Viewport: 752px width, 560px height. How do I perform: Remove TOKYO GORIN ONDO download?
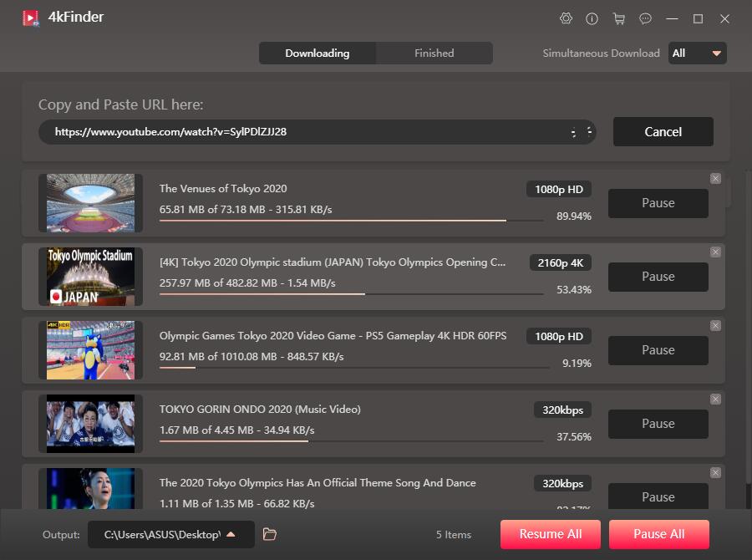point(715,399)
